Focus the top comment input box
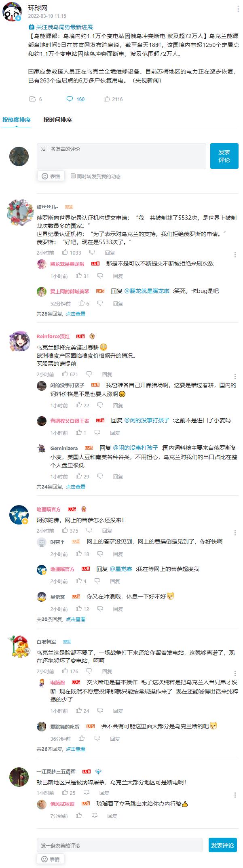 pyautogui.click(x=121, y=156)
